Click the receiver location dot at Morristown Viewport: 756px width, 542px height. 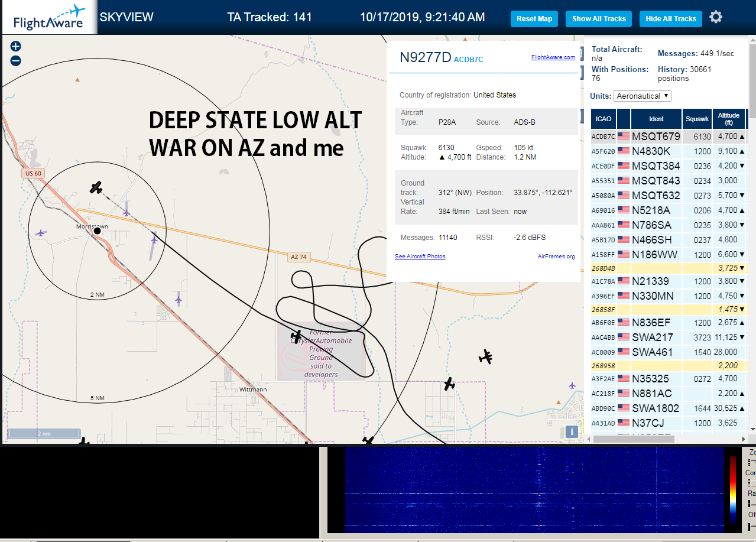(x=98, y=231)
